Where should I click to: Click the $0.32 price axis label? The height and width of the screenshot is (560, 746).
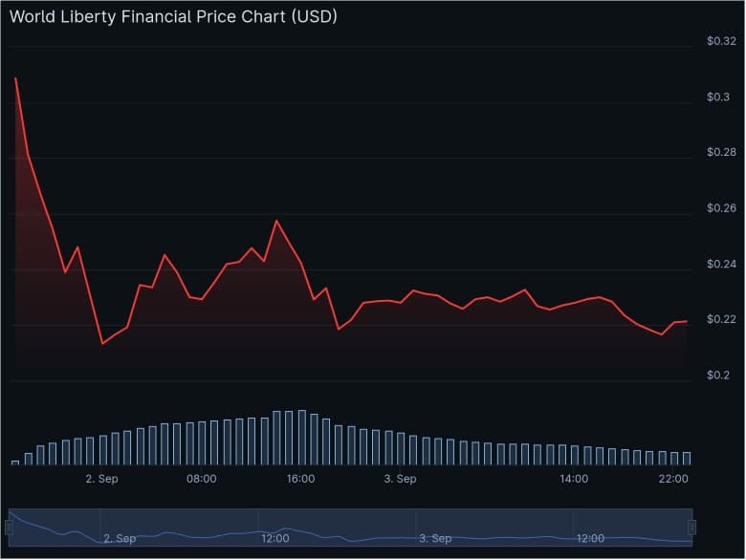pos(720,41)
